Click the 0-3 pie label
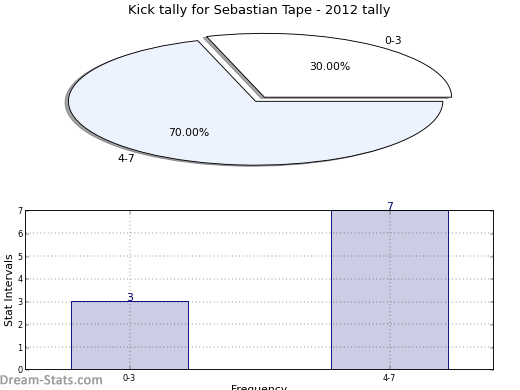 (x=393, y=40)
